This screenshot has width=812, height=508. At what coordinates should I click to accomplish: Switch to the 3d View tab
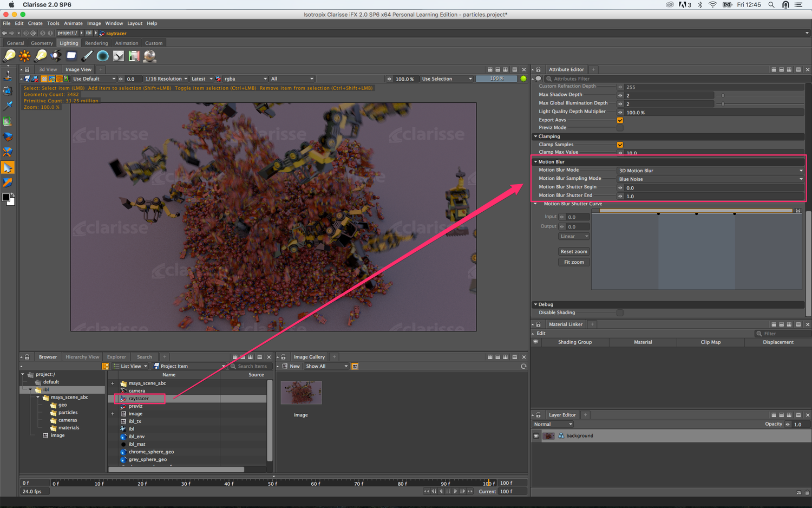48,70
